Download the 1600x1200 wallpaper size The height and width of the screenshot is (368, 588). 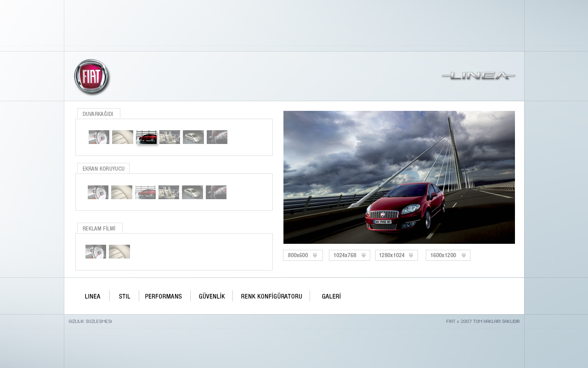tap(448, 255)
